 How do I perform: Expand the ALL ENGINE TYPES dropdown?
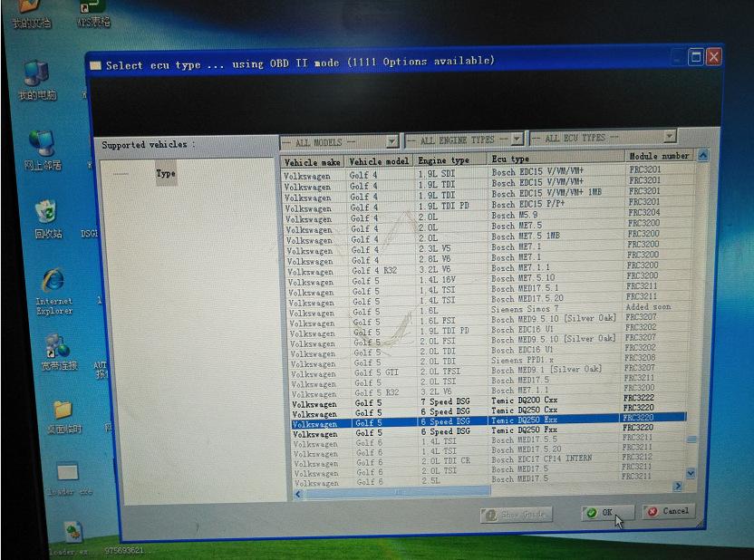pyautogui.click(x=517, y=140)
